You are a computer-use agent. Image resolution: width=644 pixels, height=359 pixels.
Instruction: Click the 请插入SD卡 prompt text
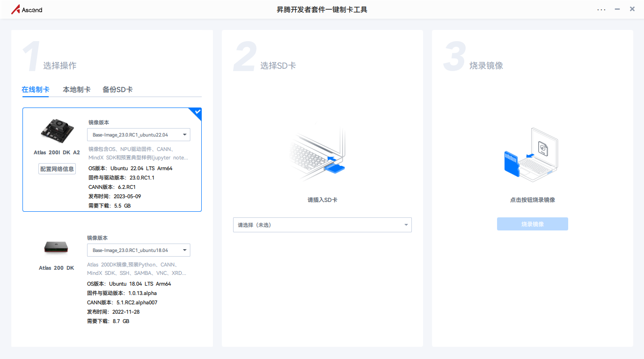[x=322, y=200]
